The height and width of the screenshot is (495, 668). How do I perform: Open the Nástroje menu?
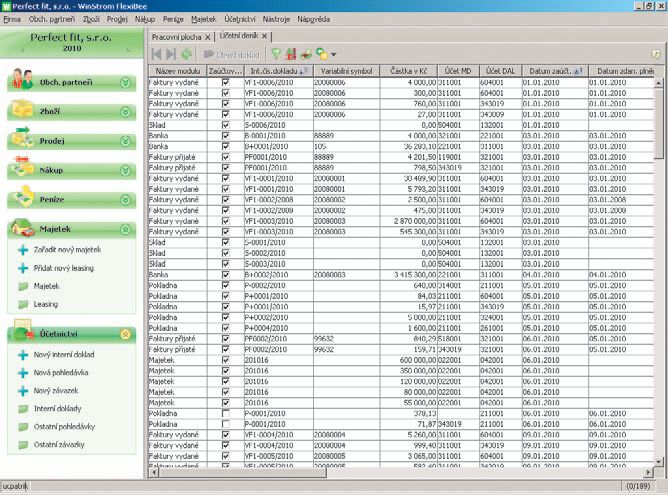click(276, 19)
